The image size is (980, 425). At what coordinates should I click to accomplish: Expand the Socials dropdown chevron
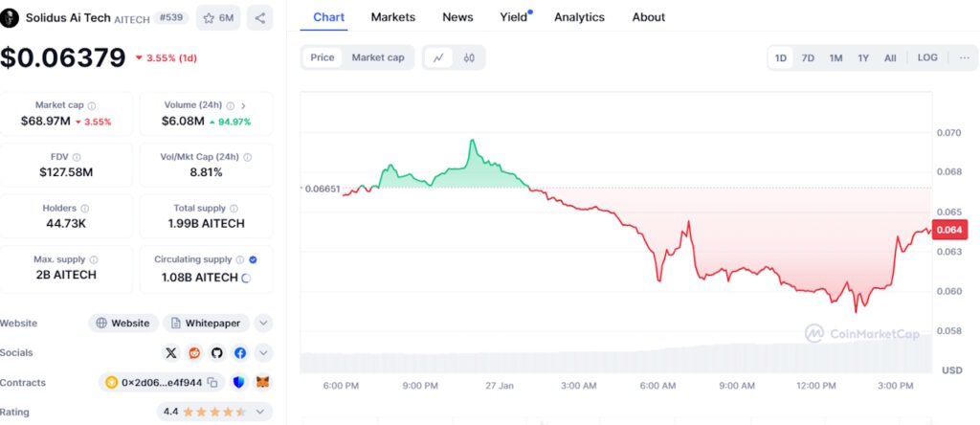[263, 353]
